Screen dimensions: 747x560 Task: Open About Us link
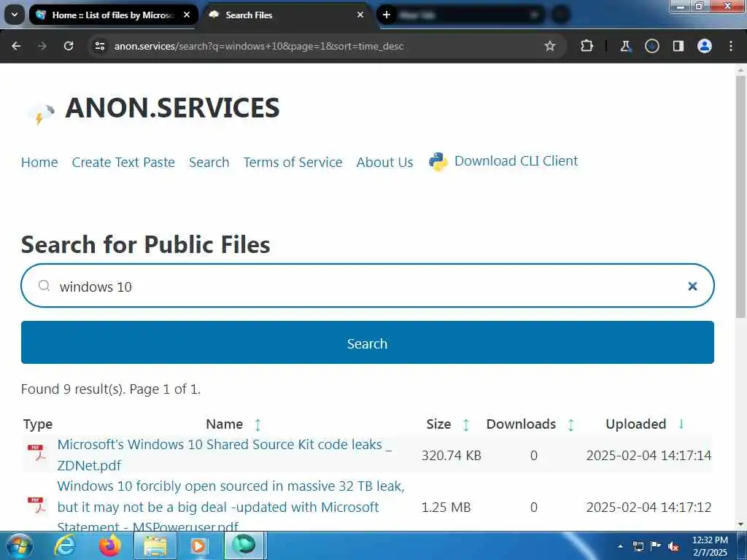tap(385, 163)
